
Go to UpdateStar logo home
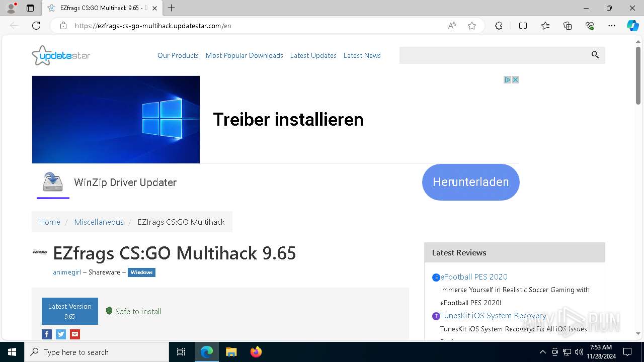61,55
